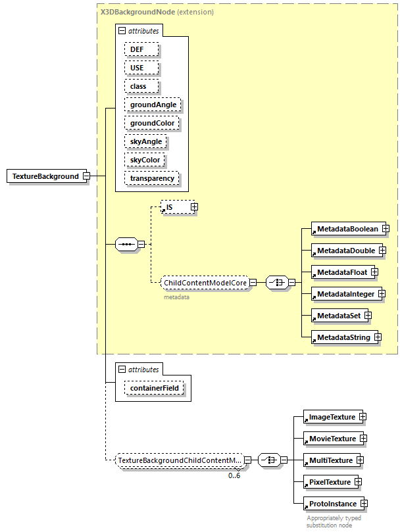Select the USE attribute
Screen dimensions: 400x532
141,68
